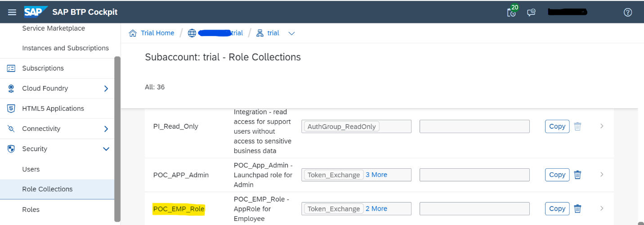The image size is (644, 225).
Task: Click the disabled trash icon for PI_Read_Only
Action: (x=577, y=126)
